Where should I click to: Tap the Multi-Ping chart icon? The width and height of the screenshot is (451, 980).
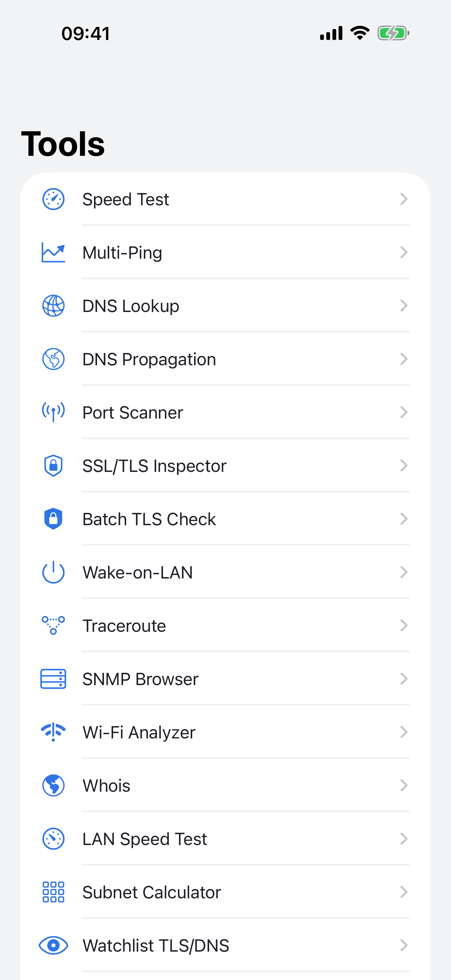coord(53,252)
